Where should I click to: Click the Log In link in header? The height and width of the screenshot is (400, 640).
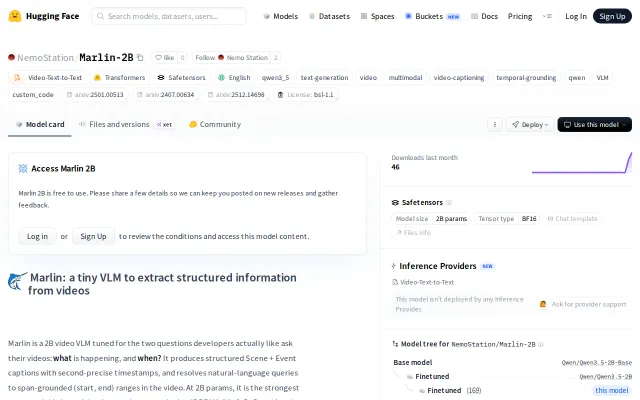point(576,16)
